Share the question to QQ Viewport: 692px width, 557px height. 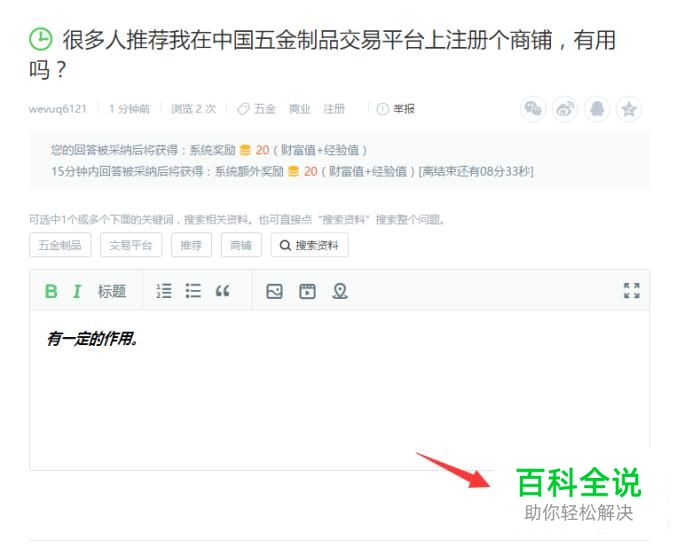tap(597, 109)
